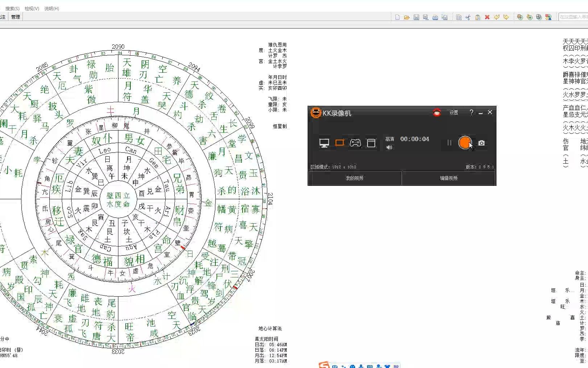Click the 真太阳时间 label
588x368 pixels.
[266, 339]
